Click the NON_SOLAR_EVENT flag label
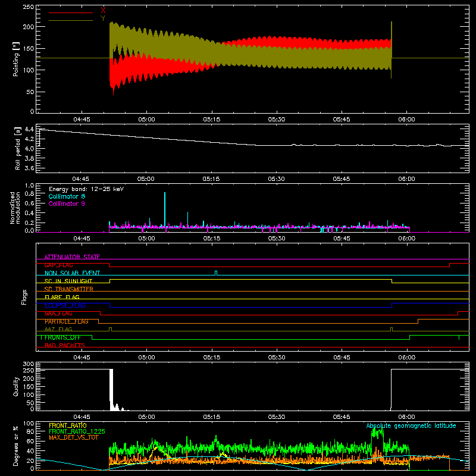Screen dimensions: 476x476 pyautogui.click(x=72, y=273)
